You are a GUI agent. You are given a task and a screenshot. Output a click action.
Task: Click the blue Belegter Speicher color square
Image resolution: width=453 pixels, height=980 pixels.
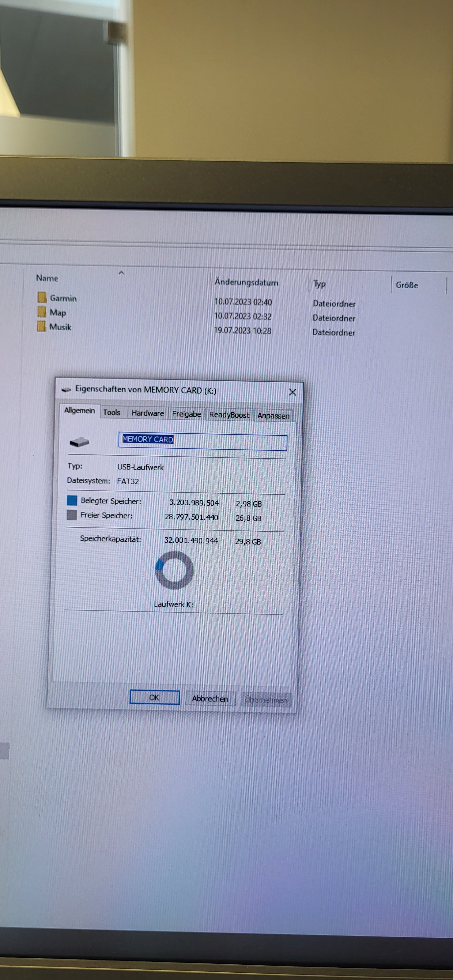point(72,500)
